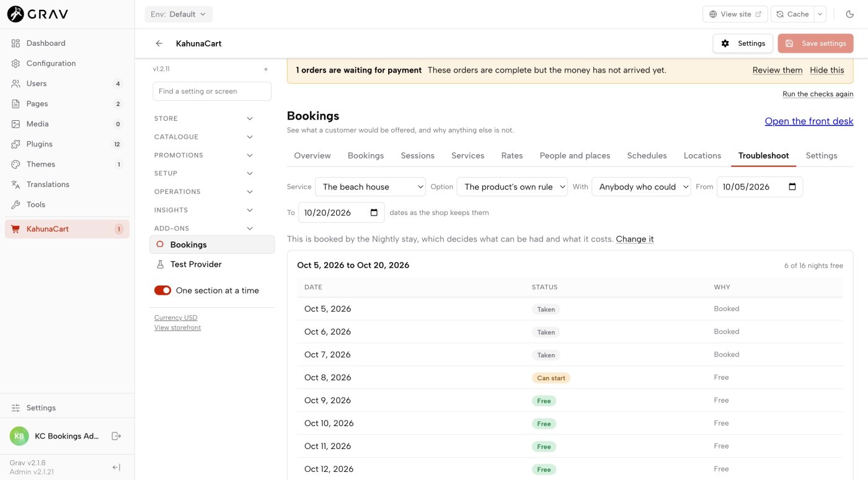Open the Env: Default dropdown
868x480 pixels.
pos(179,14)
